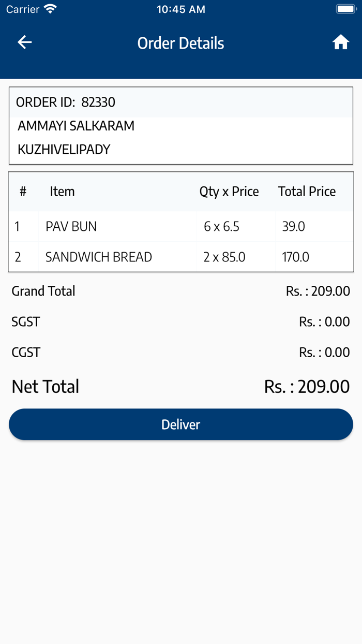This screenshot has height=644, width=362.
Task: Tap the Net Total label
Action: click(46, 387)
